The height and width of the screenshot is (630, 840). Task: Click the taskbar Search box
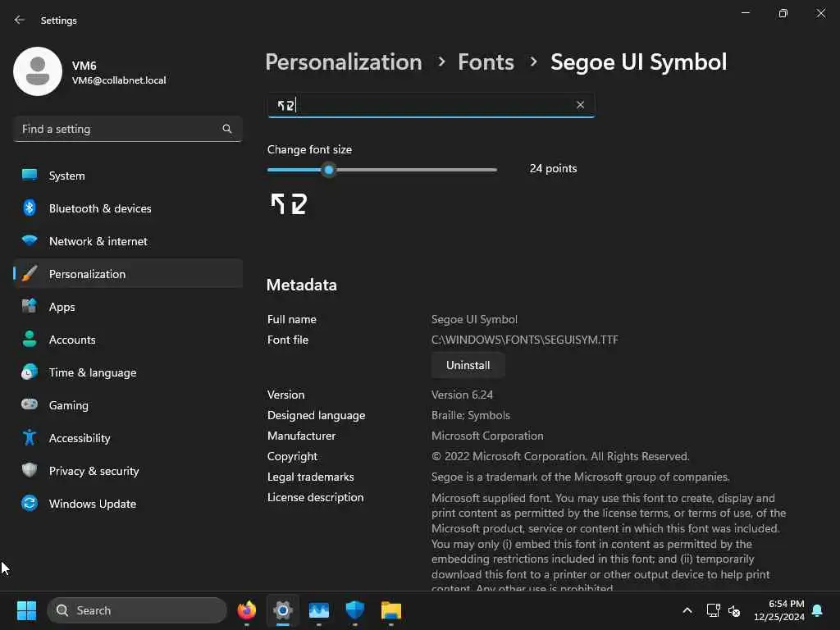(x=137, y=610)
